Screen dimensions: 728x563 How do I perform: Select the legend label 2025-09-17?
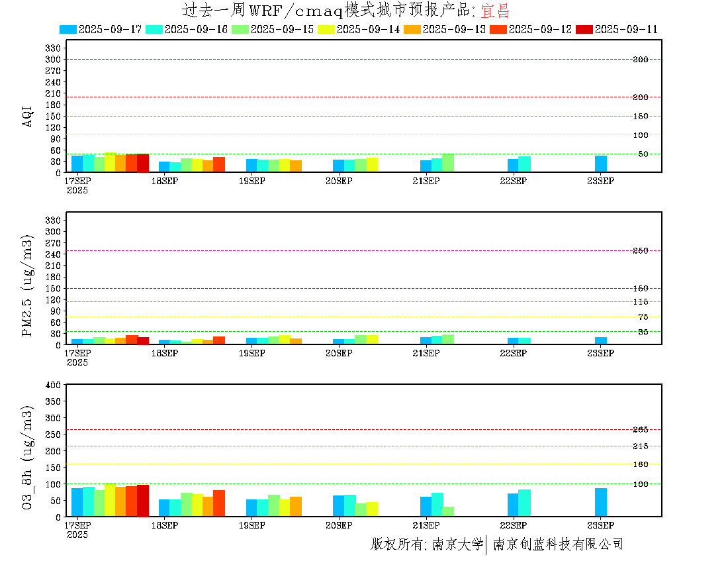pos(110,29)
